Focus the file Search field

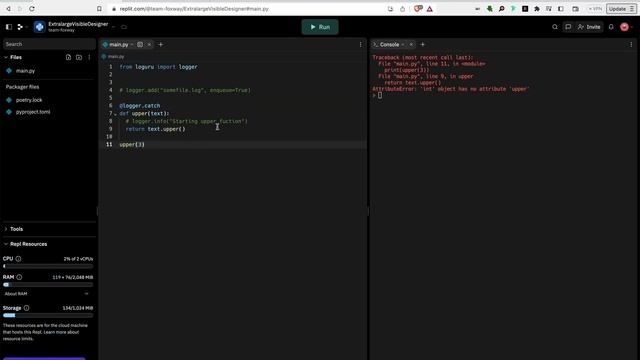[x=49, y=44]
